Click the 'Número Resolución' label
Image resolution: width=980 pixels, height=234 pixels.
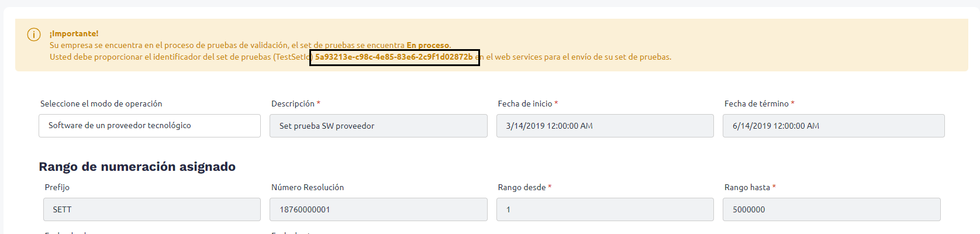308,187
